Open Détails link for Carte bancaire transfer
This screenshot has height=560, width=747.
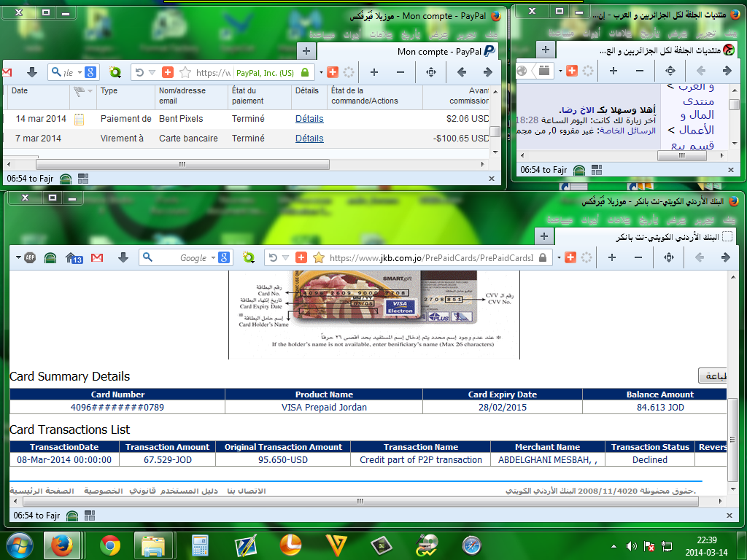[x=309, y=138]
